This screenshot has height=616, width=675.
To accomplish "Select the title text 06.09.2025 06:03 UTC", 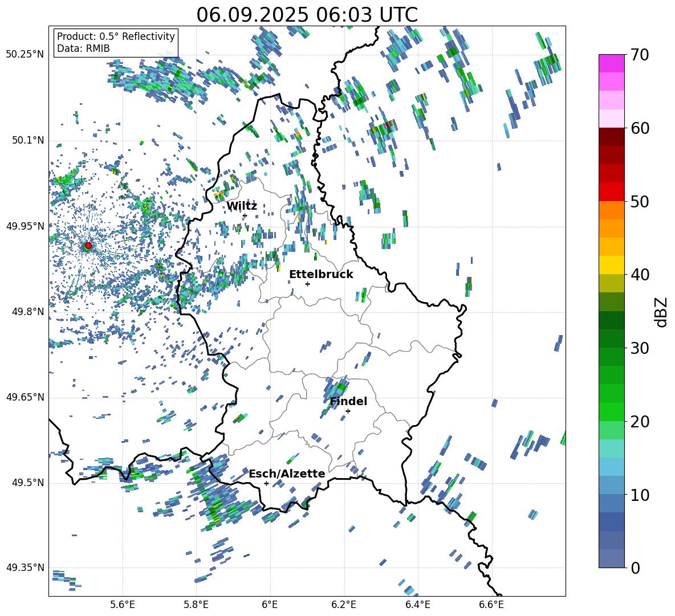I will click(x=307, y=15).
